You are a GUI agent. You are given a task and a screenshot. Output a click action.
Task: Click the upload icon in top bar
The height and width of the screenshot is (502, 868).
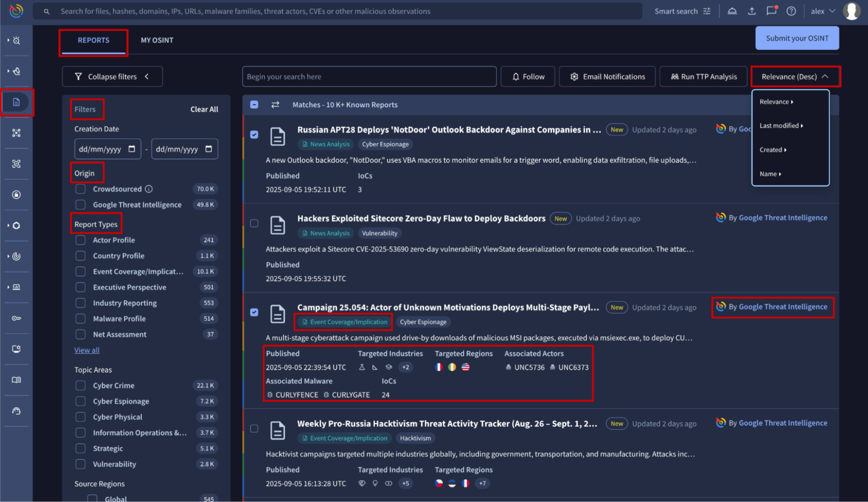[752, 11]
